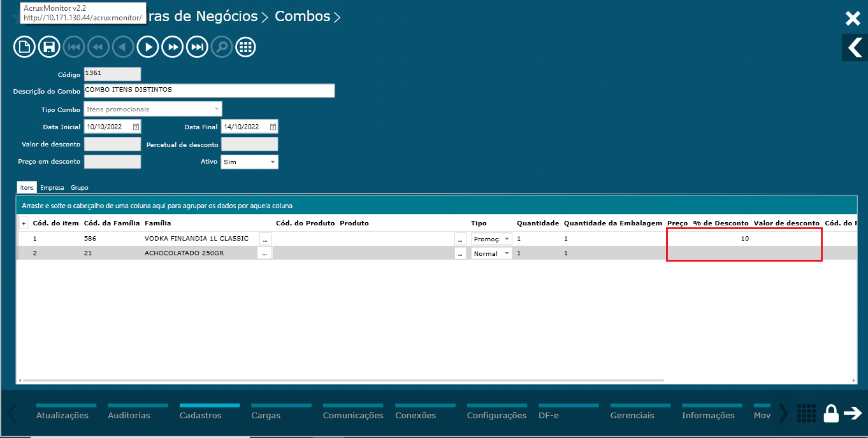The height and width of the screenshot is (438, 868).
Task: Expand the Ativo dropdown showing Sim
Action: tap(273, 162)
